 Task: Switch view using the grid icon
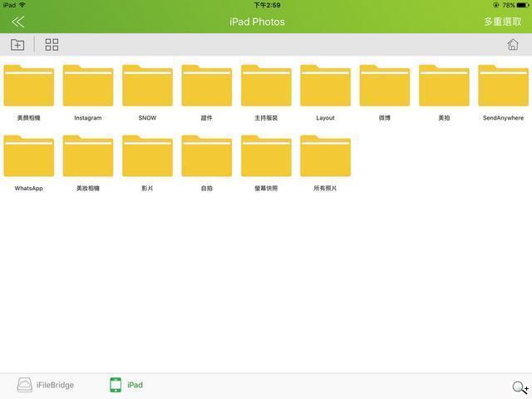tap(52, 44)
